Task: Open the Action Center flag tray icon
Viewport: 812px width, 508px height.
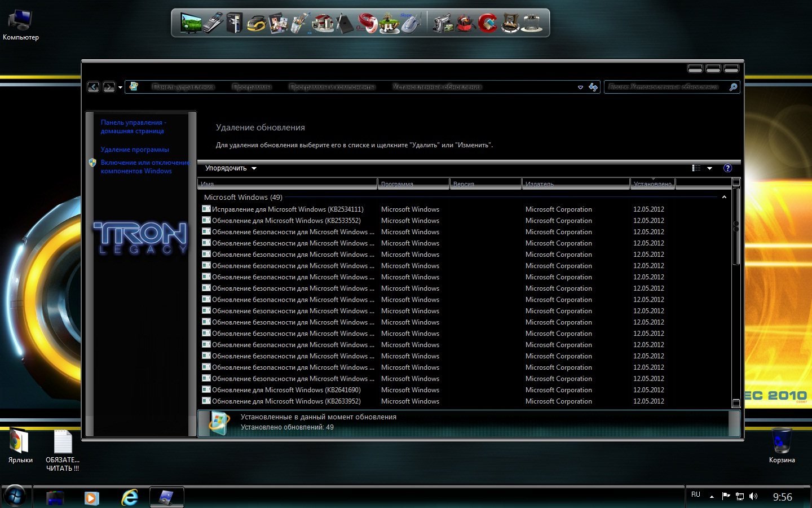Action: pos(726,497)
